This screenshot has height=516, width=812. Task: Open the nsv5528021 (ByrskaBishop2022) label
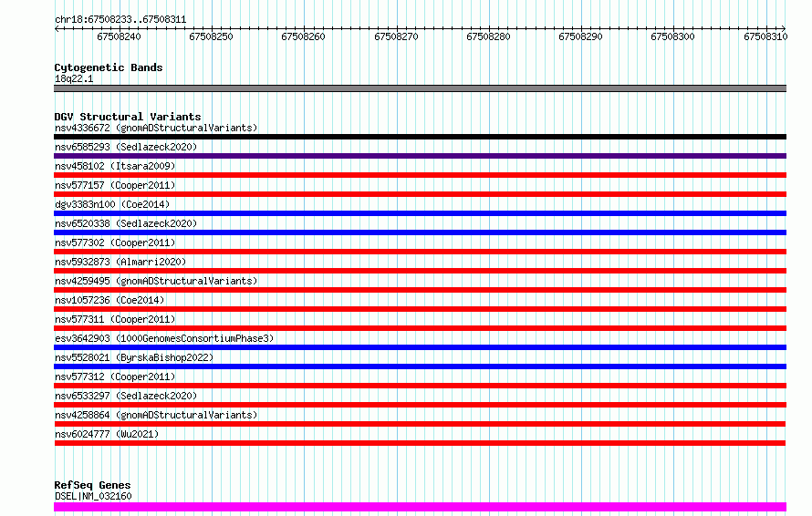(x=134, y=357)
